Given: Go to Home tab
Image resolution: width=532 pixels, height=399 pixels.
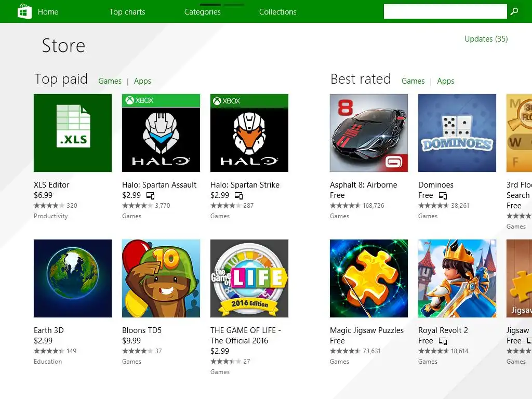Looking at the screenshot, I should pyautogui.click(x=48, y=12).
